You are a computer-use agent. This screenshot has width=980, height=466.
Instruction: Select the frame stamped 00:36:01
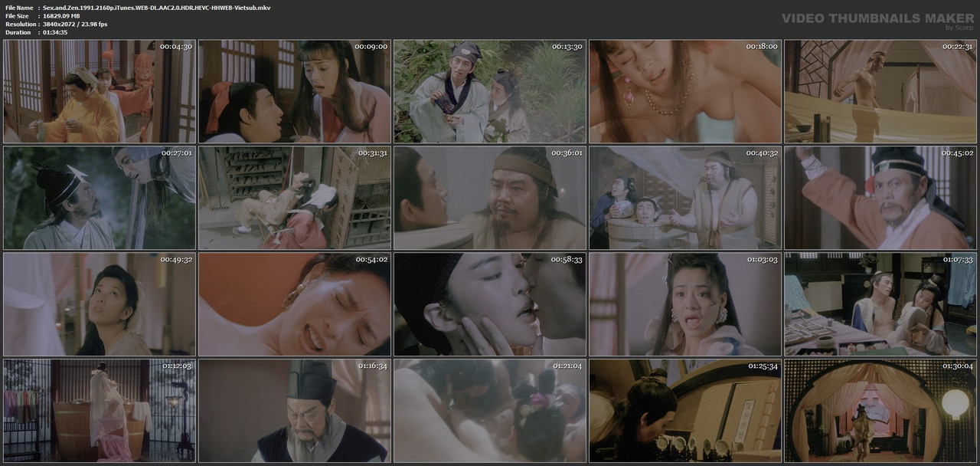click(490, 199)
